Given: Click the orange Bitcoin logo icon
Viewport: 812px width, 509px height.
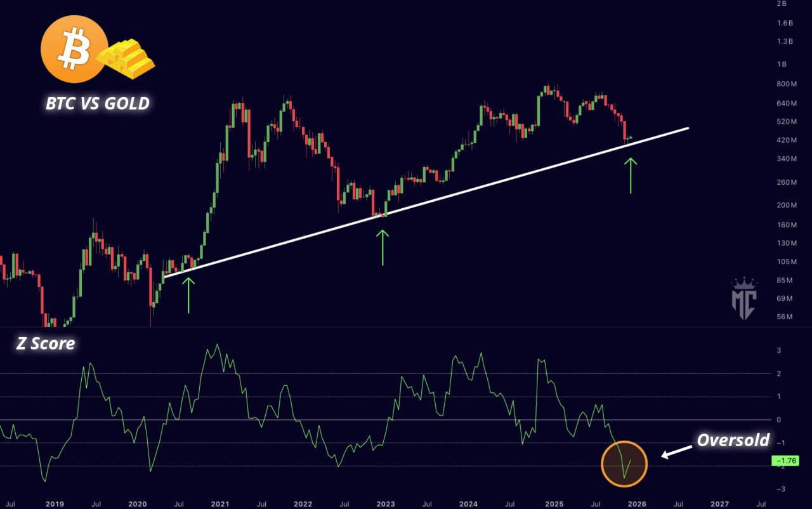Looking at the screenshot, I should (x=74, y=50).
